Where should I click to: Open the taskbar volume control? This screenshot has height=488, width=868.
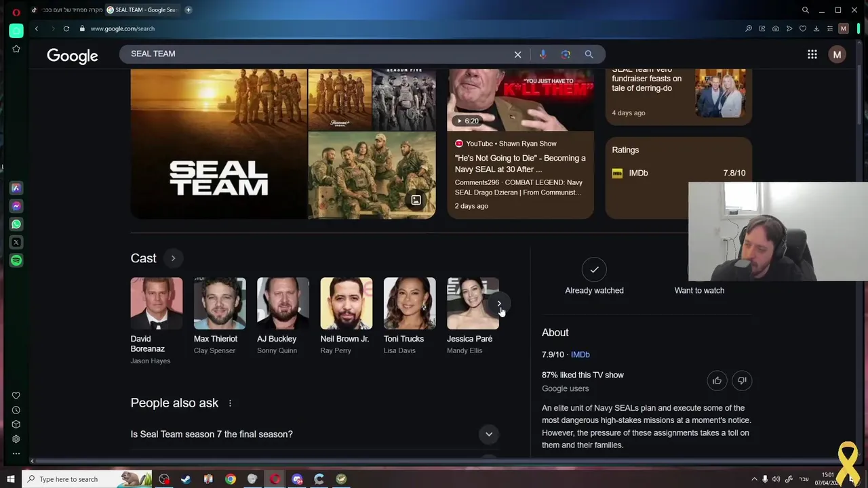click(776, 479)
